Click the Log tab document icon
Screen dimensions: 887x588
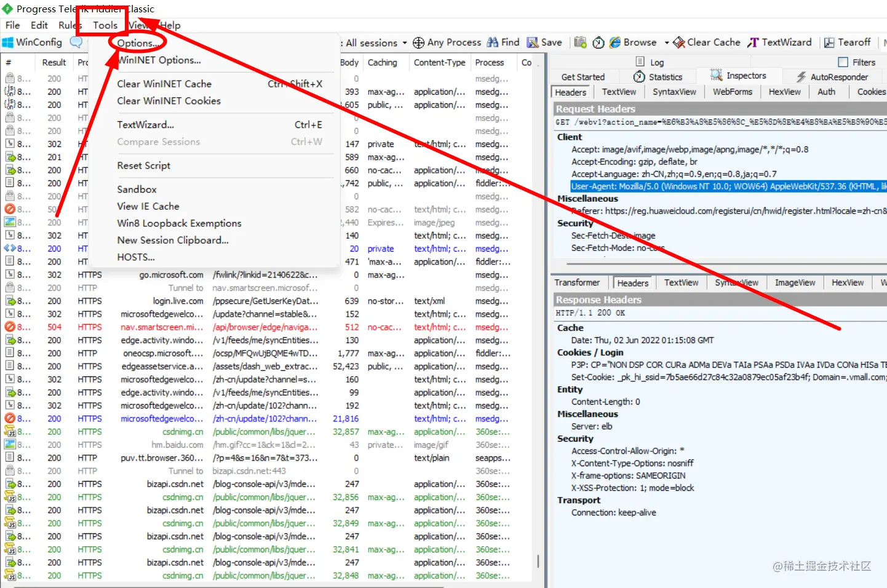point(640,62)
